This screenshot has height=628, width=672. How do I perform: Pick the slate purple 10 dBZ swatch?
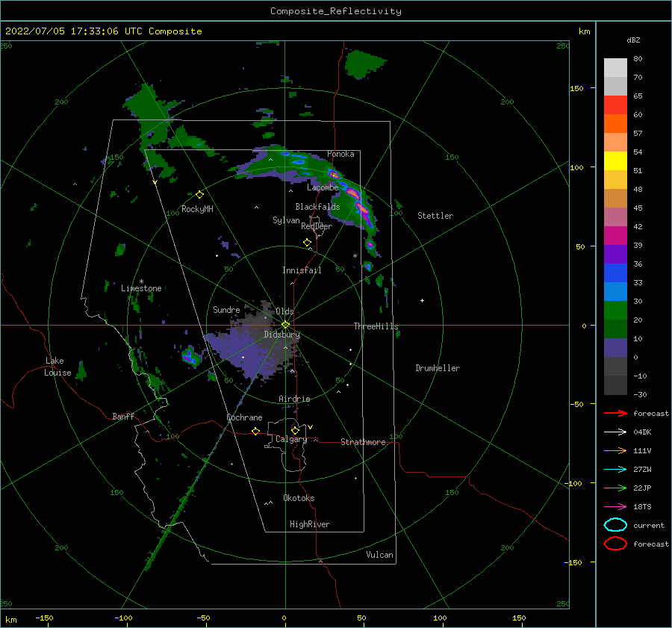[x=615, y=348]
